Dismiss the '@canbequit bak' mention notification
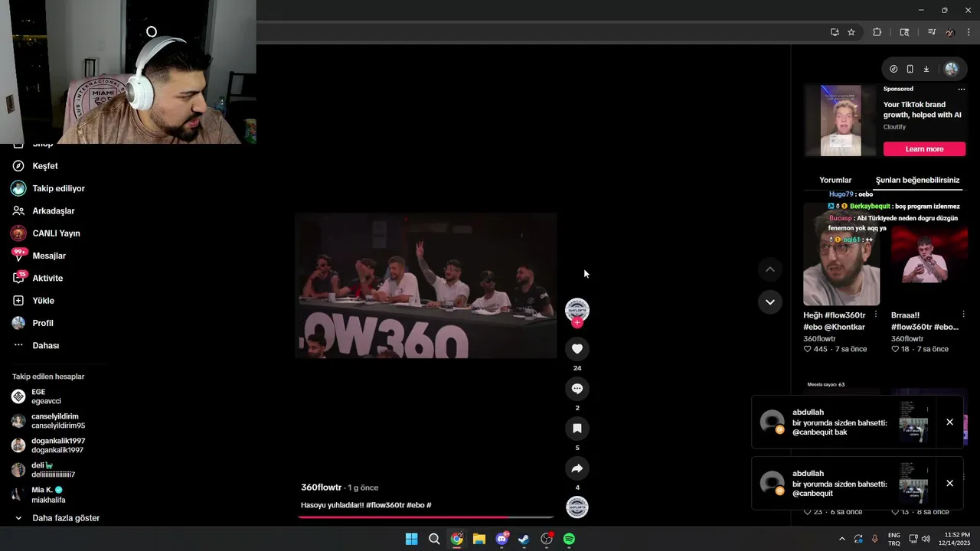 pos(949,422)
